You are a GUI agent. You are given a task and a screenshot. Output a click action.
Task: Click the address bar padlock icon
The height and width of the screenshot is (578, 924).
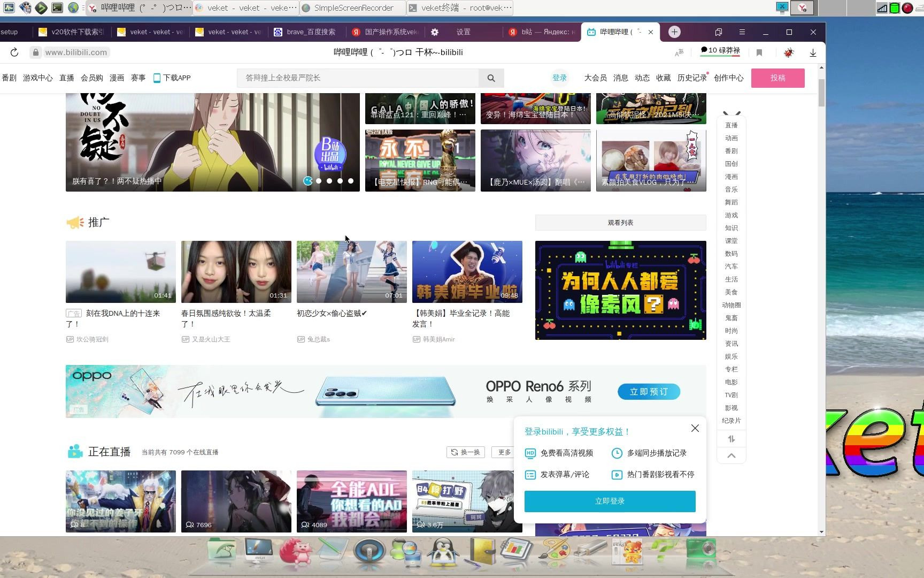click(35, 52)
